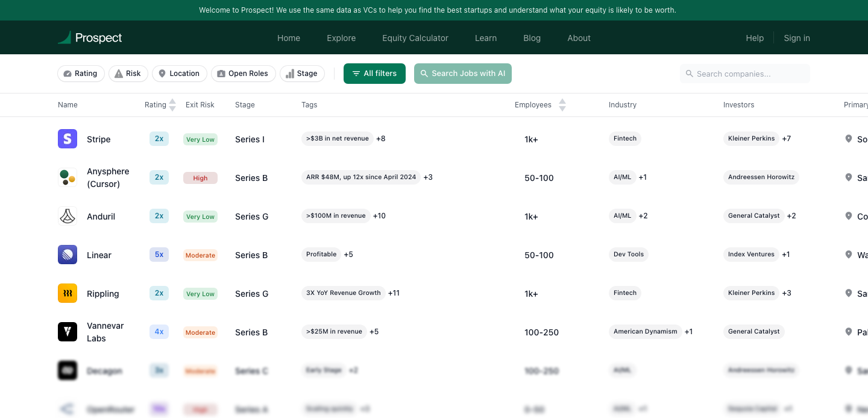The width and height of the screenshot is (868, 418).
Task: Click Stripe's 2x rating badge
Action: (159, 139)
